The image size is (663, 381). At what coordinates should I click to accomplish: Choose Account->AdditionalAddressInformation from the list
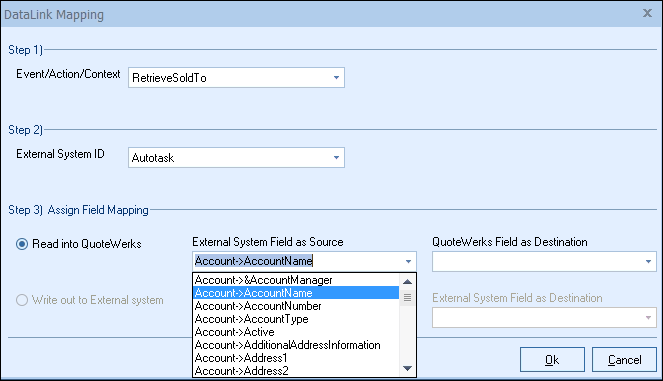click(296, 345)
